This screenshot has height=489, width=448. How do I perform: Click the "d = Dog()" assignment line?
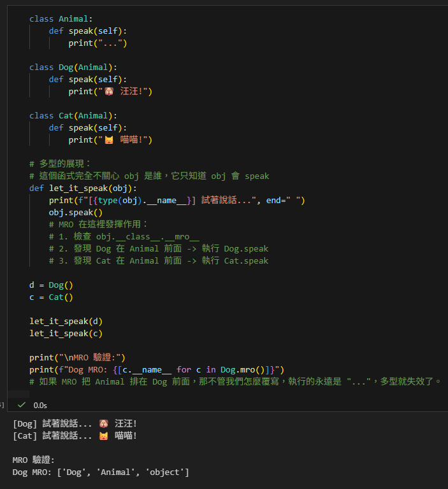click(x=51, y=285)
